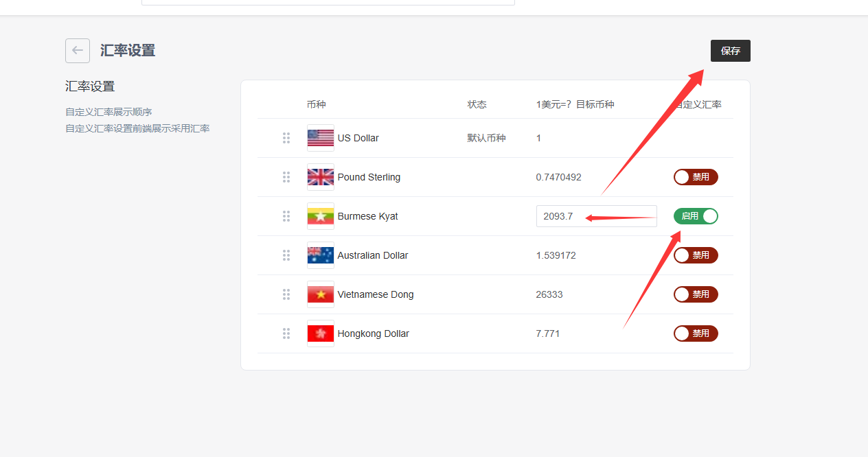Image resolution: width=868 pixels, height=457 pixels.
Task: Enable custom rate for Pound Sterling
Action: tap(696, 177)
